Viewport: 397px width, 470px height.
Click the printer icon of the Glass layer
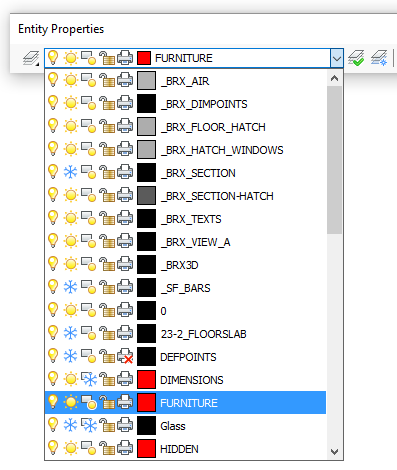tap(125, 425)
